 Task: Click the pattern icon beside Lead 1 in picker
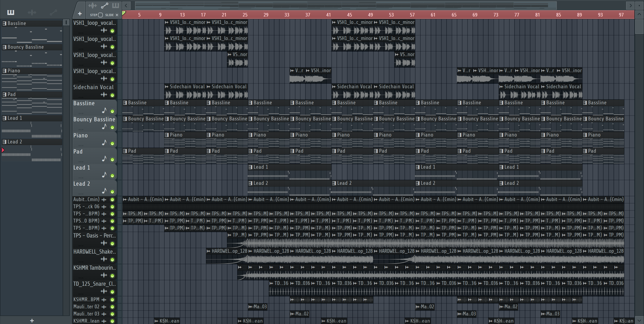[x=4, y=118]
